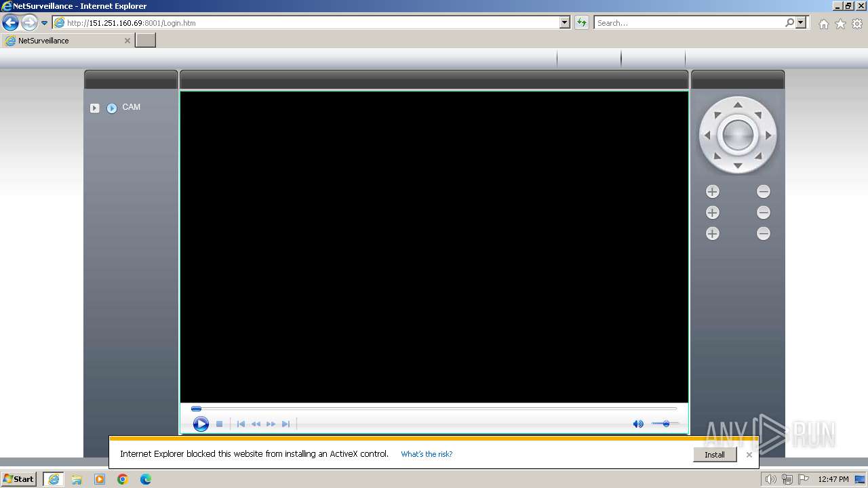Skip to next track in player

(285, 424)
